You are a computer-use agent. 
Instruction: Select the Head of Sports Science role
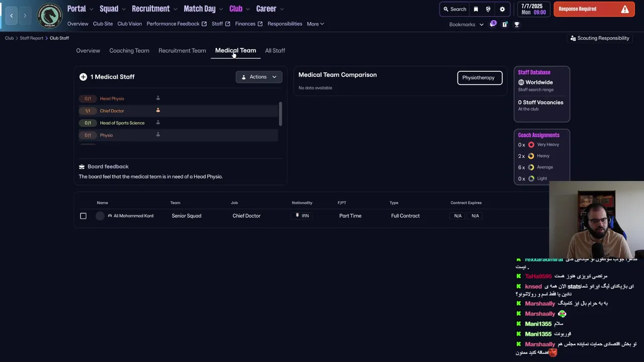coord(178,123)
